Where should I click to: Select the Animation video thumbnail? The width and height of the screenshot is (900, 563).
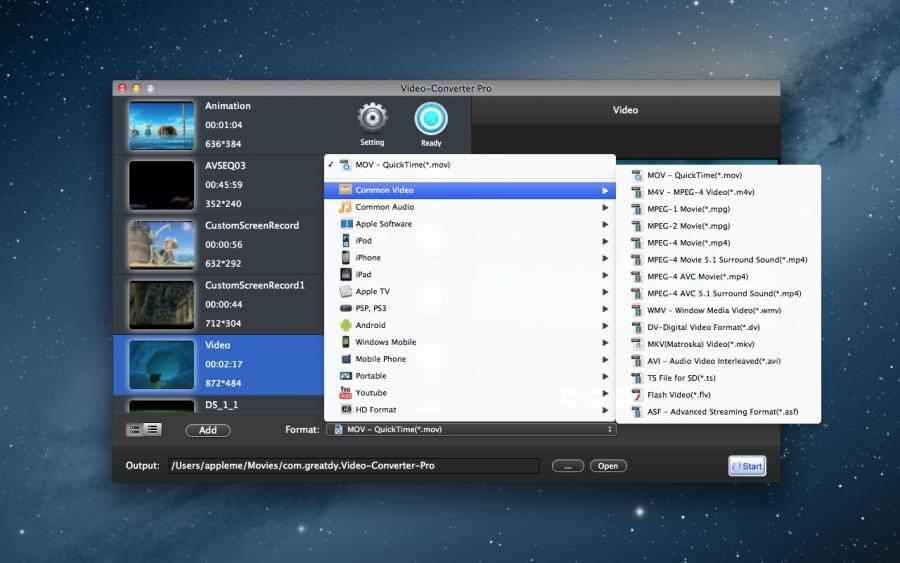click(161, 125)
